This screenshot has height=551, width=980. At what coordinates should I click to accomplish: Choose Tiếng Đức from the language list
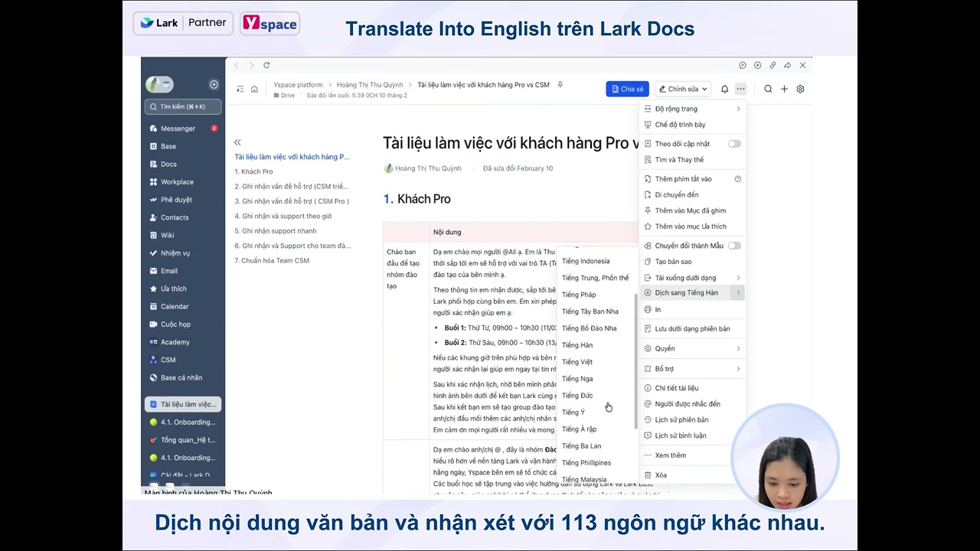577,396
